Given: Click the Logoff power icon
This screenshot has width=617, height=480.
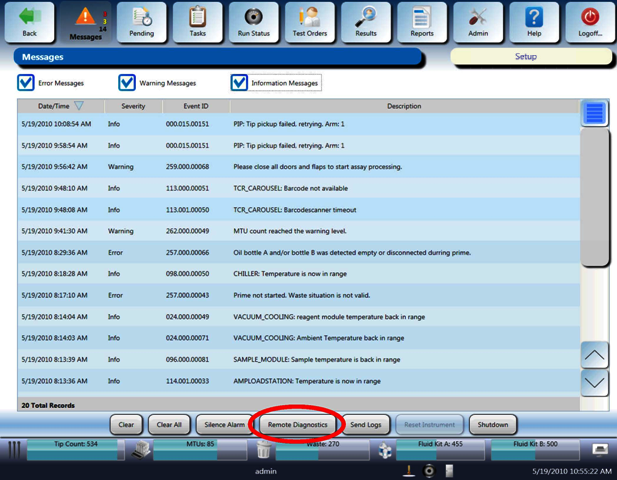Looking at the screenshot, I should [590, 22].
